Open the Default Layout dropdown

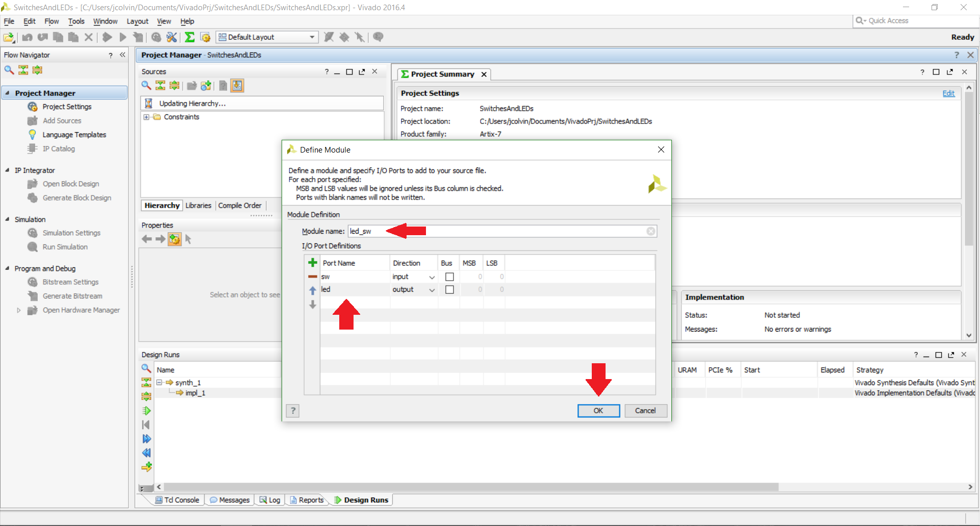tap(267, 37)
